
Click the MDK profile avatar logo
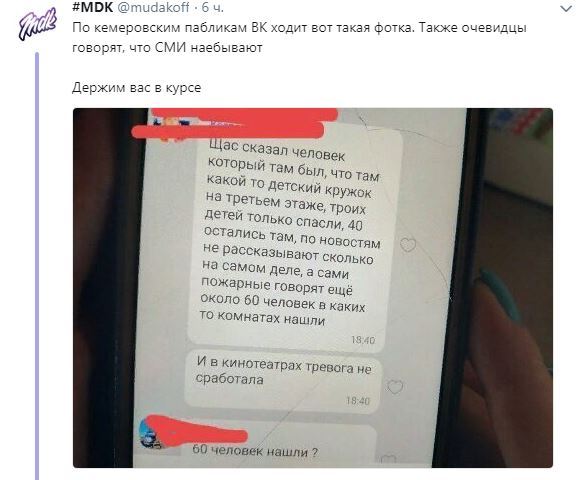(38, 24)
